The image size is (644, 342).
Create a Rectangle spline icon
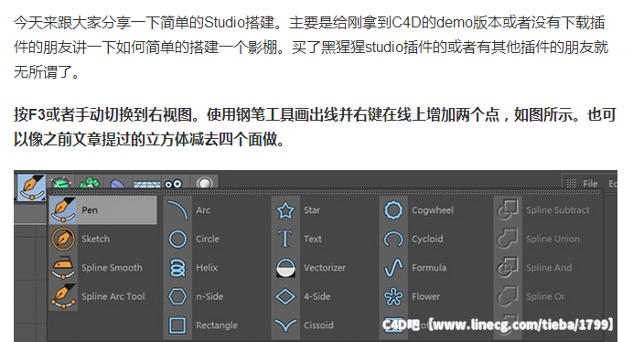177,325
